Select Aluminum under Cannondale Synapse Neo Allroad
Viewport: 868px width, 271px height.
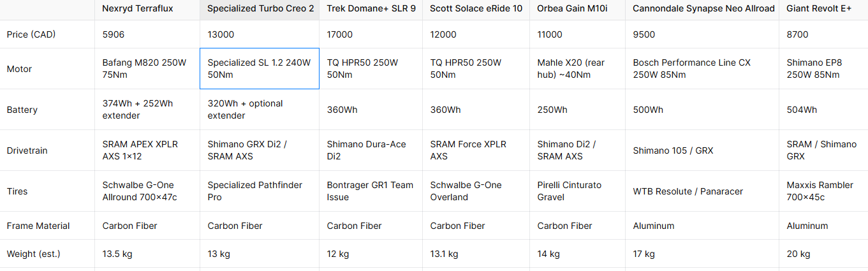[654, 226]
